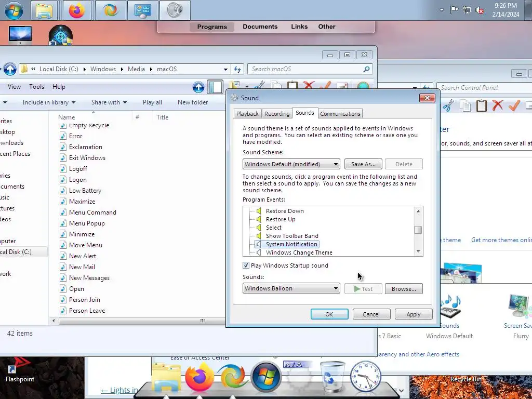Toggle the preview pane layout icon in Explorer
532x399 pixels.
[x=215, y=87]
